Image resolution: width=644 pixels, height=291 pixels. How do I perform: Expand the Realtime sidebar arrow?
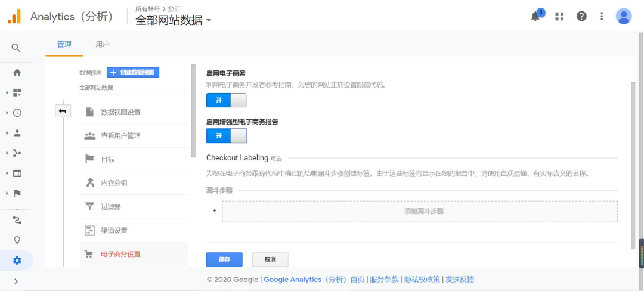(7, 113)
